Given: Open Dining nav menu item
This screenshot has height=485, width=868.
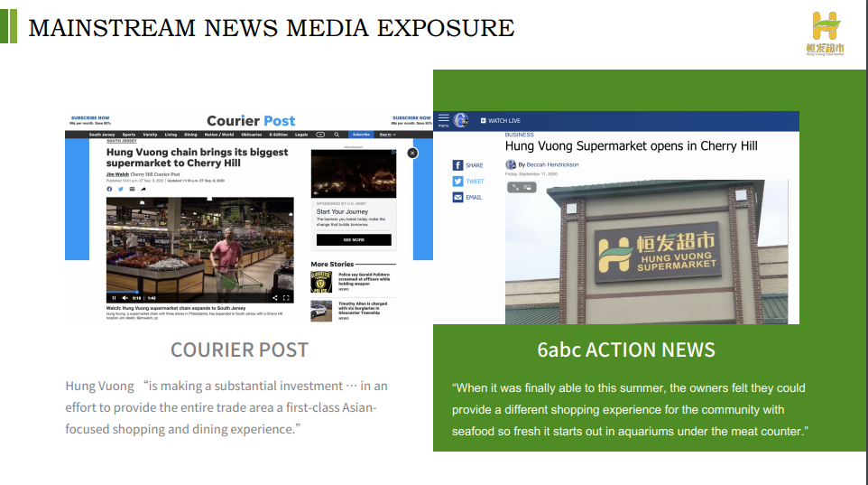Looking at the screenshot, I should point(190,135).
